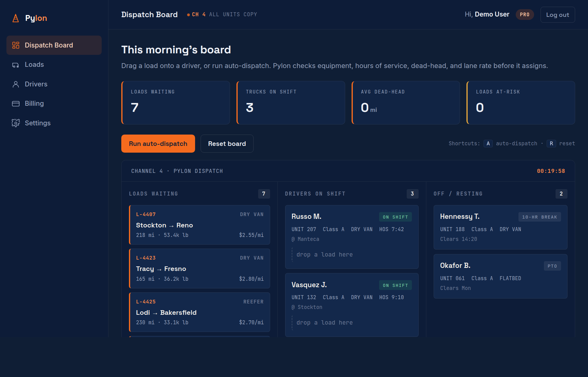Select load L-4407 Stockton to Reno
Viewport: 588px width, 377px height.
(199, 225)
